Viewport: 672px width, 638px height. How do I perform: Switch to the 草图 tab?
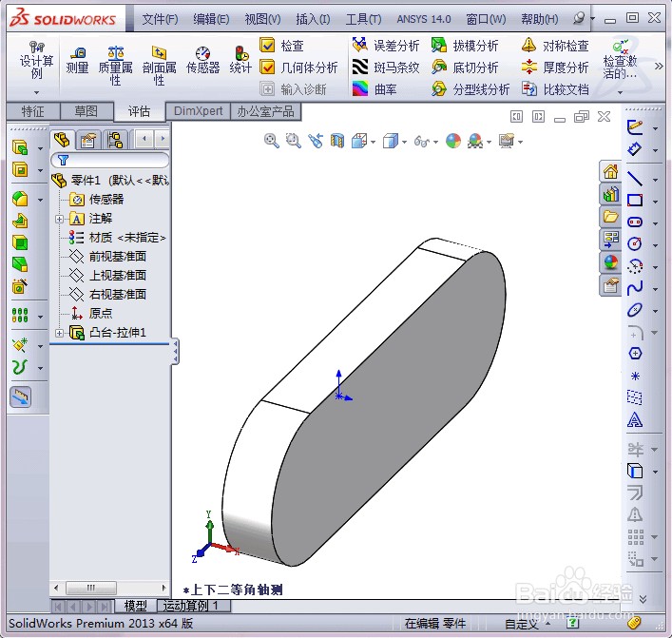click(86, 111)
